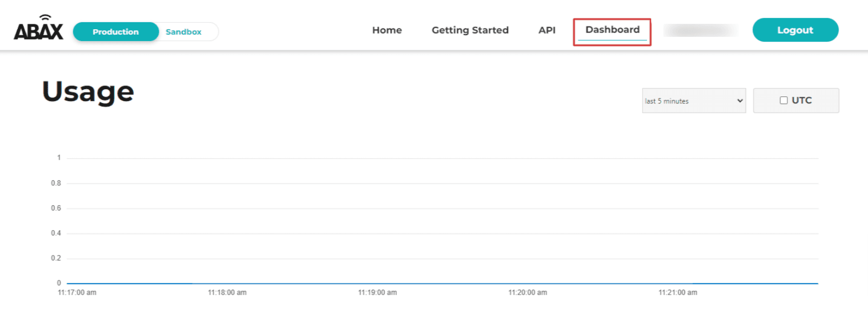Click the 11:17:00 am axis label
The height and width of the screenshot is (320, 868).
[x=77, y=292]
